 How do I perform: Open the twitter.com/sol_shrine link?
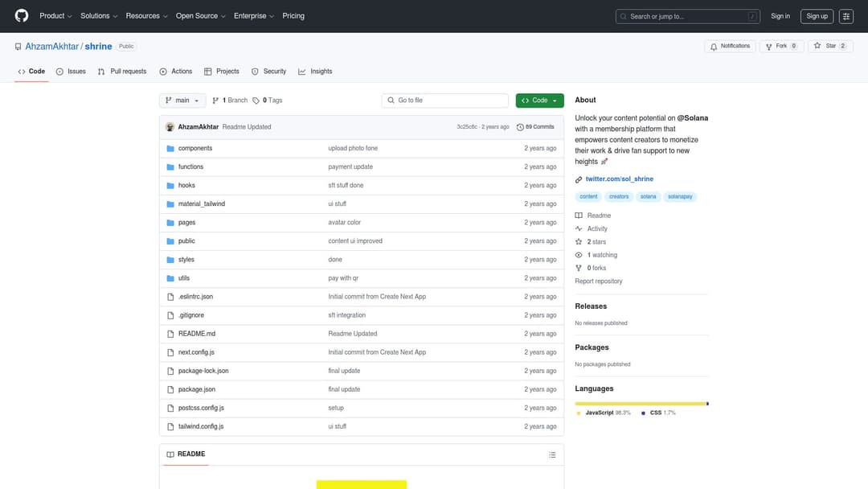[620, 179]
